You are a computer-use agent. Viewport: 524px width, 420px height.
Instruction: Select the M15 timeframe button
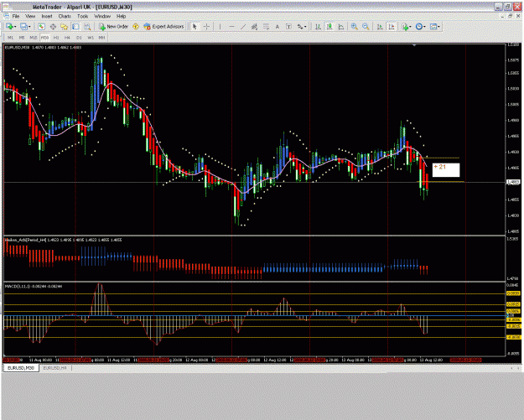tap(33, 38)
